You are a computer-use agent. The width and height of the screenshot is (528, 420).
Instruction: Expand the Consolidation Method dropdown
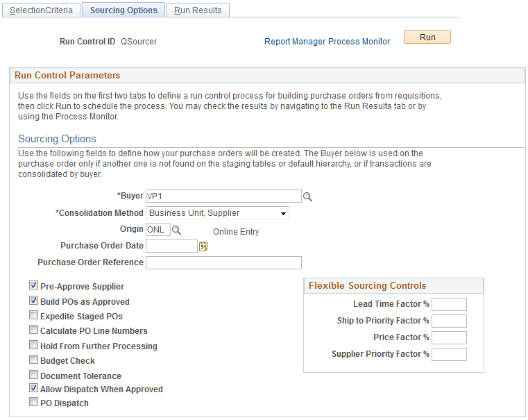click(x=217, y=213)
